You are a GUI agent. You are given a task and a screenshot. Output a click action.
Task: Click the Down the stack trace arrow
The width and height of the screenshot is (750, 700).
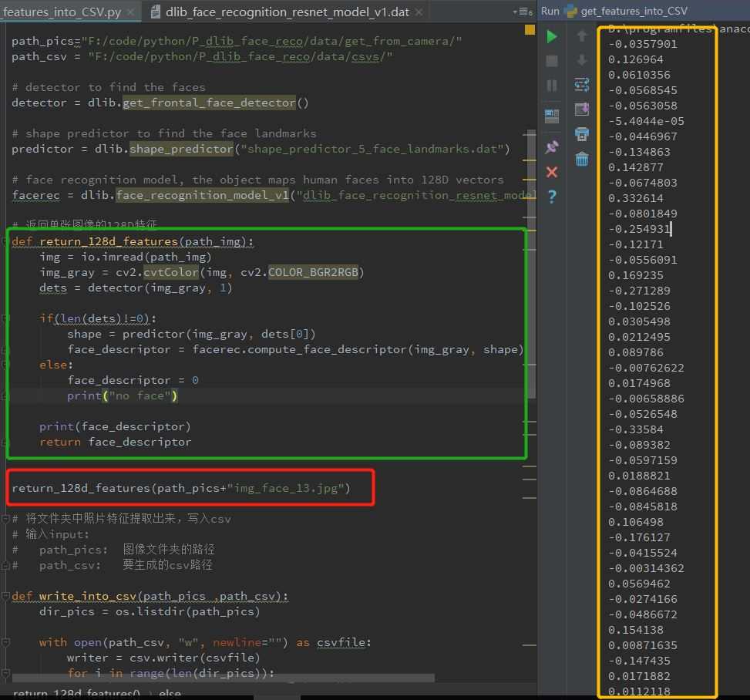(x=582, y=60)
